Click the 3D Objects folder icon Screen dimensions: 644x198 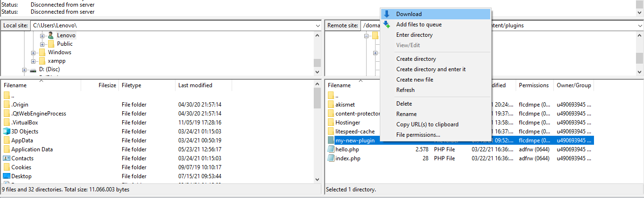coord(7,132)
